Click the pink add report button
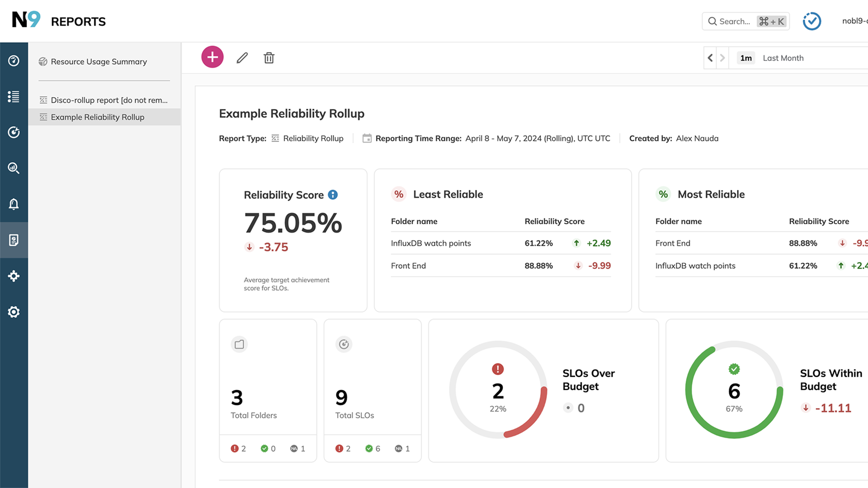This screenshot has width=868, height=488. pyautogui.click(x=212, y=57)
